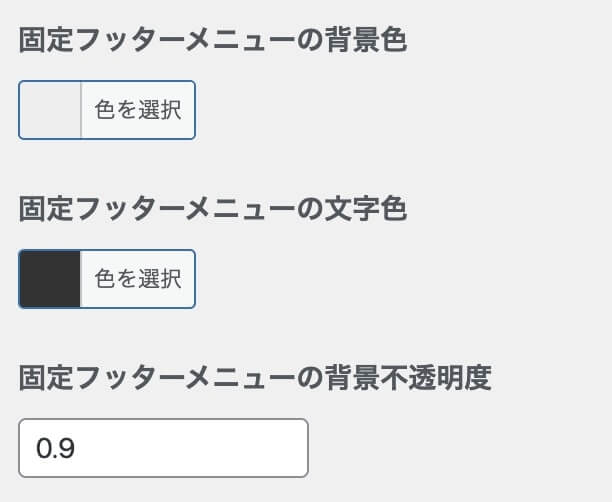Select the #333 dark swatch beside 色を選択

pos(50,279)
